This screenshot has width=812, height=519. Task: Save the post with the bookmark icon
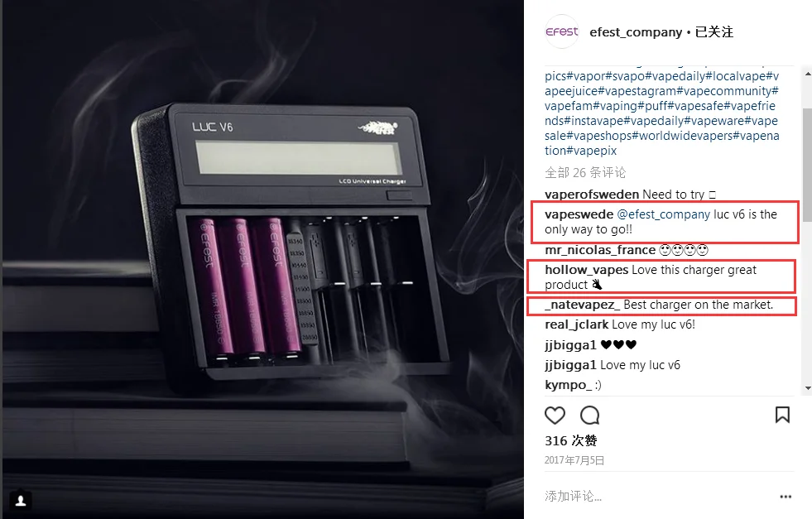tap(782, 415)
